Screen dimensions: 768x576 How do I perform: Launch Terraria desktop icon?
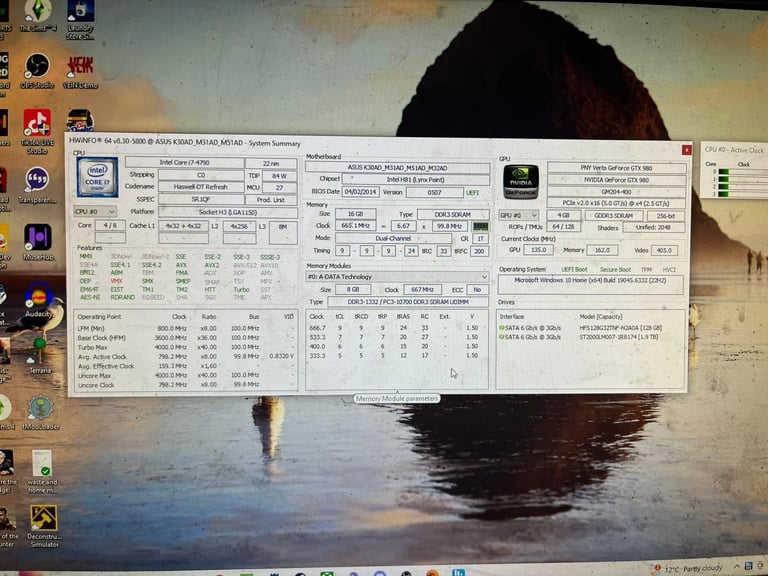(x=40, y=356)
